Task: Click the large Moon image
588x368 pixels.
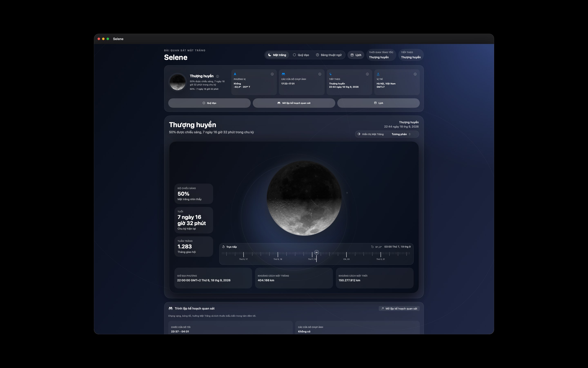Action: point(304,198)
